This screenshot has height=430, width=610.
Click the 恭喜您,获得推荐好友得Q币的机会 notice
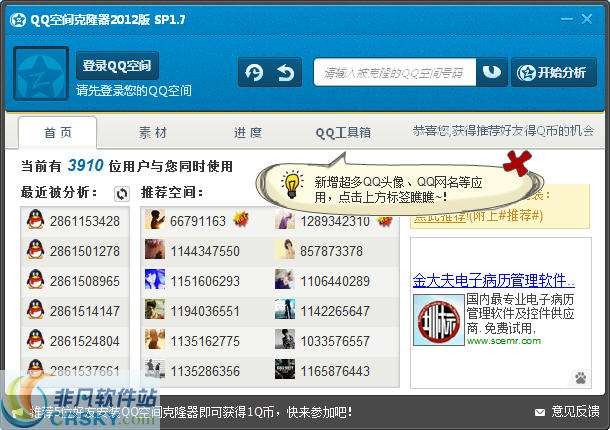coord(503,131)
